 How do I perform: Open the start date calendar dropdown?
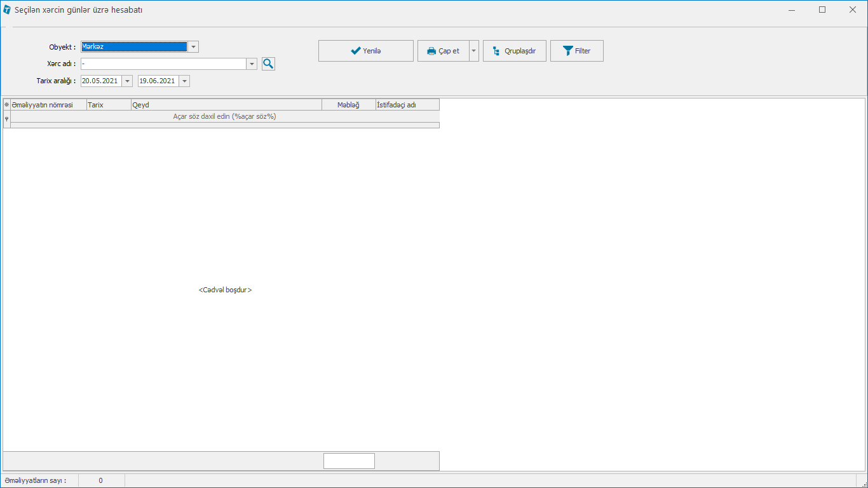(x=127, y=81)
